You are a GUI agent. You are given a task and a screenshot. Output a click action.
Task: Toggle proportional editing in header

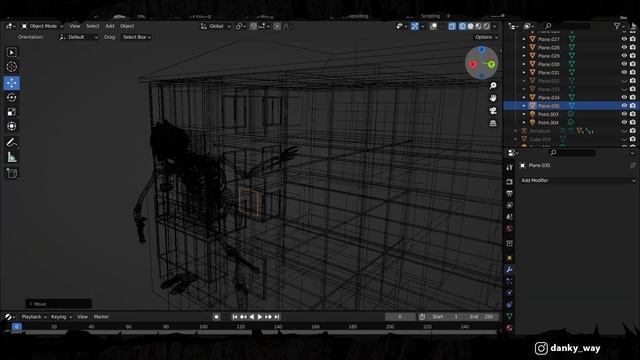tap(277, 26)
